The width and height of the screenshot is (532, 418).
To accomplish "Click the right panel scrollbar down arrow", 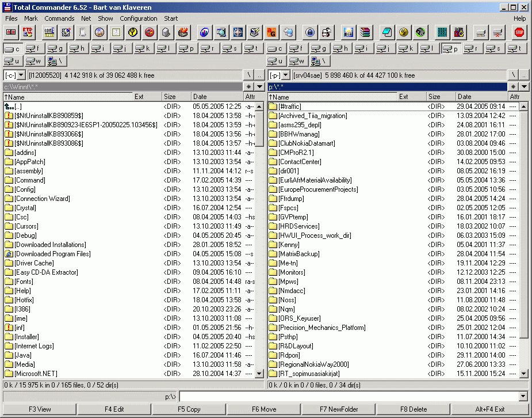I will (x=523, y=374).
